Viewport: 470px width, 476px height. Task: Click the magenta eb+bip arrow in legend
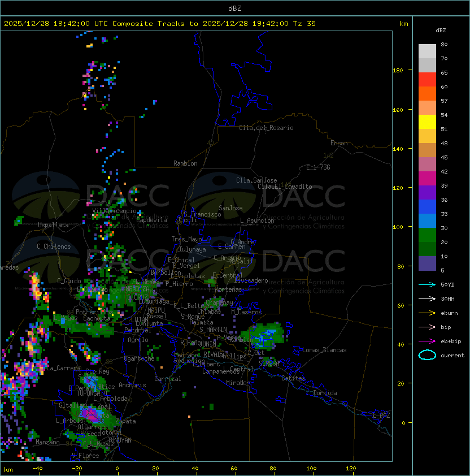pyautogui.click(x=427, y=341)
